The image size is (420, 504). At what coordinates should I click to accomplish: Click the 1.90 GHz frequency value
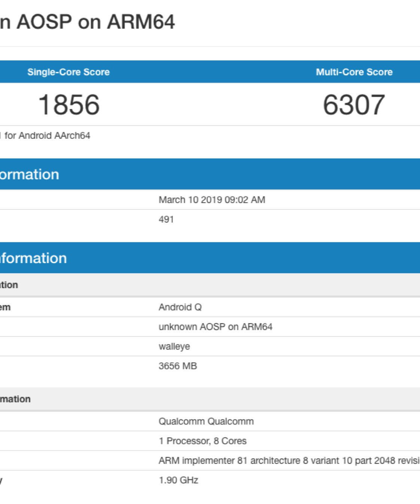pos(178,480)
